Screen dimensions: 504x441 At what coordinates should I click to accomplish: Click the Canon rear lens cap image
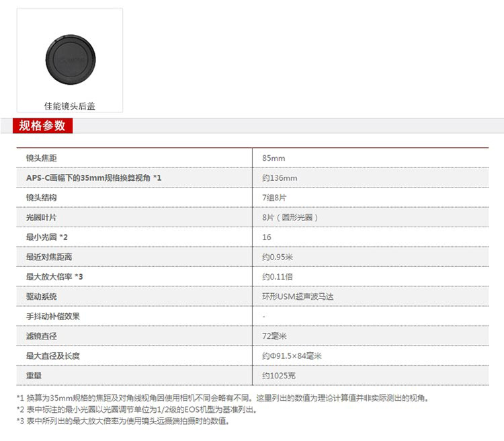click(x=69, y=58)
